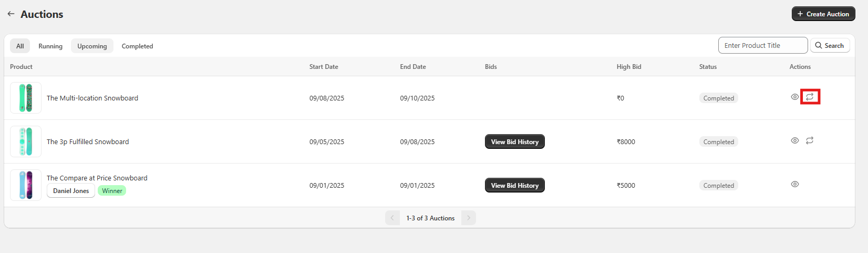Click the back arrow beside Auctions
The width and height of the screenshot is (868, 253).
(11, 14)
